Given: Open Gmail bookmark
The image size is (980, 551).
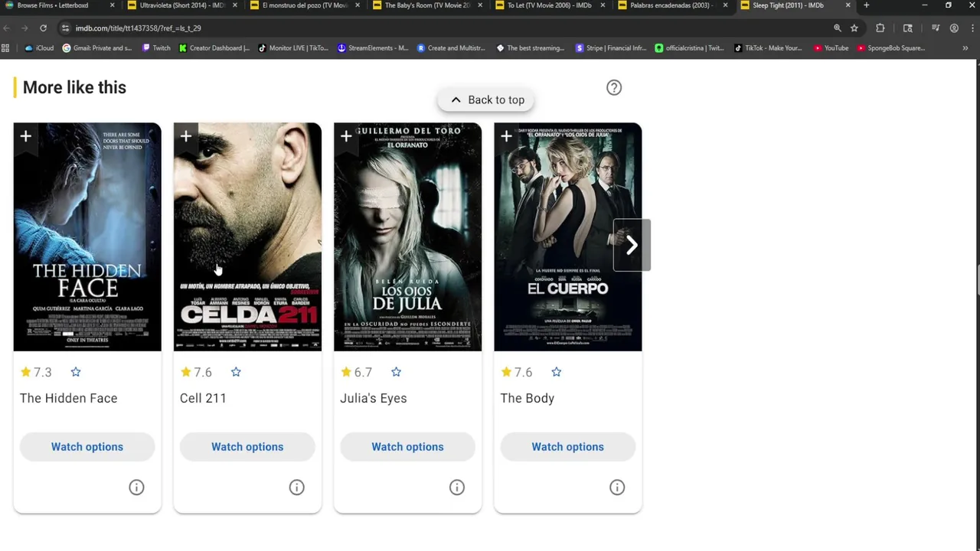Looking at the screenshot, I should point(97,48).
